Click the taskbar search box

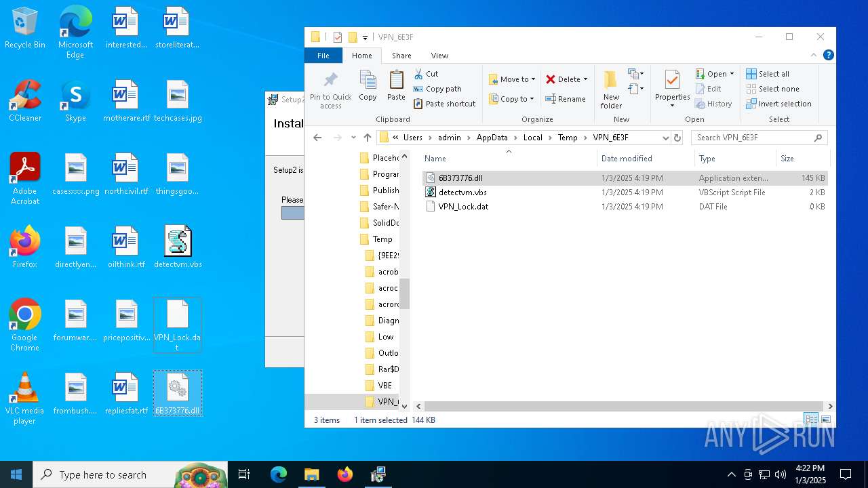click(x=130, y=474)
